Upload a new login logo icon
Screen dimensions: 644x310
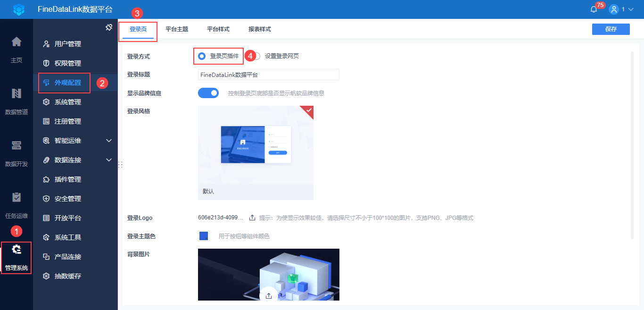click(x=252, y=218)
